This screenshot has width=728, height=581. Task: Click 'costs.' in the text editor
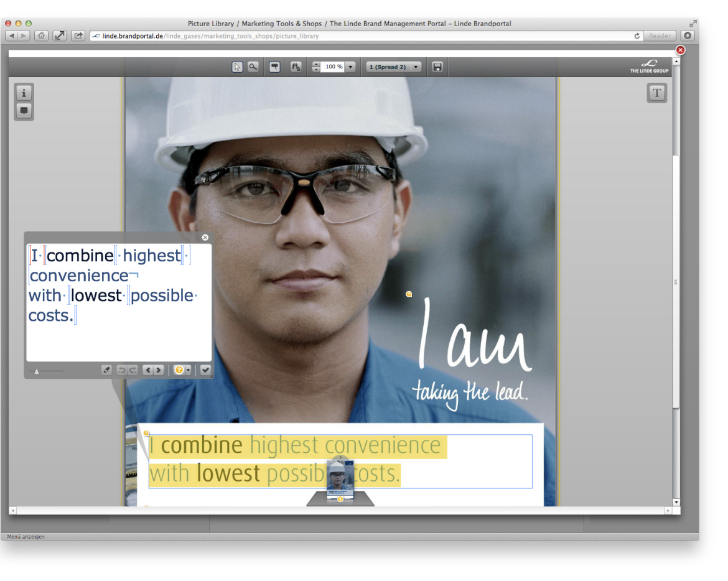coord(51,315)
